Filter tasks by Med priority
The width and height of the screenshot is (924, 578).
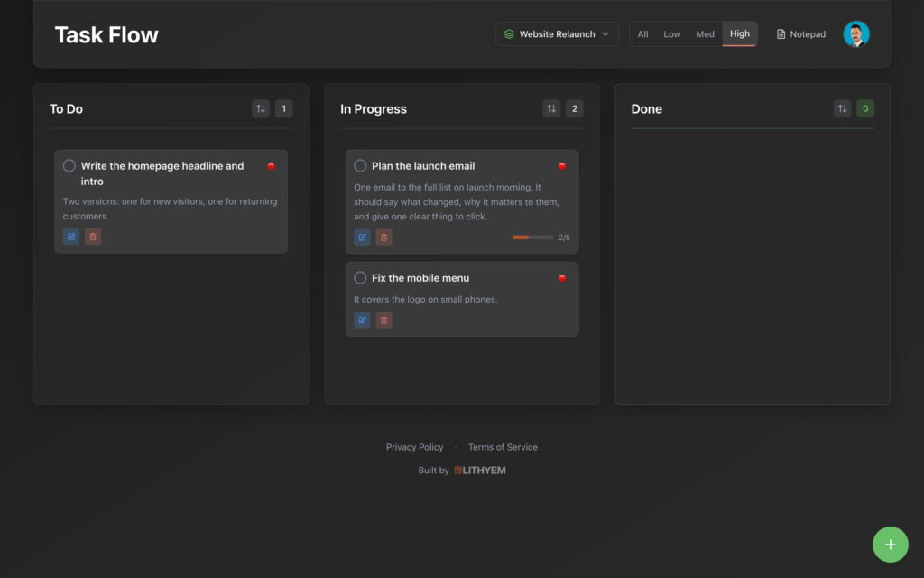[705, 34]
